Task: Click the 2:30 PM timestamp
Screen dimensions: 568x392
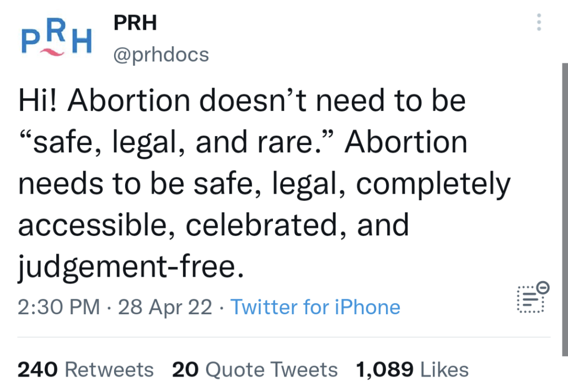Action: click(58, 307)
